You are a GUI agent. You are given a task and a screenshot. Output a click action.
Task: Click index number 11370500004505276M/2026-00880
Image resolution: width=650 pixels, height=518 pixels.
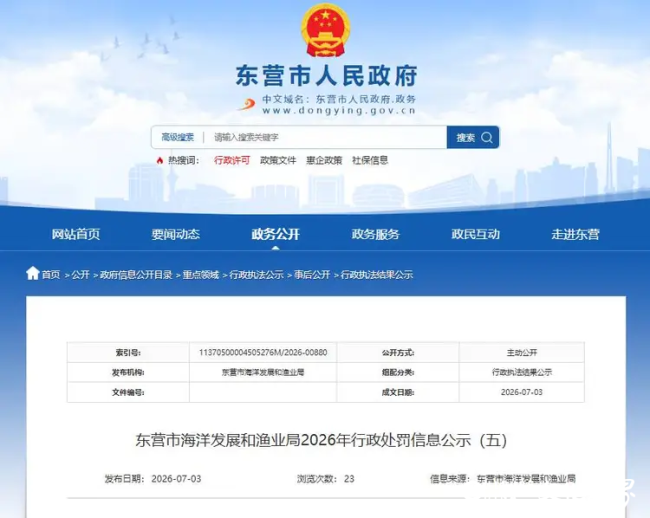click(x=263, y=353)
